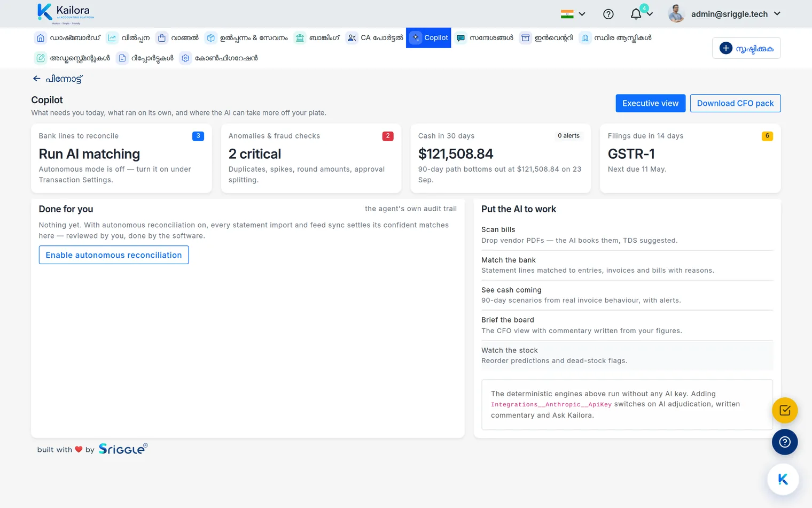Open the notifications bell
Screen dimensions: 812x508
tap(636, 14)
